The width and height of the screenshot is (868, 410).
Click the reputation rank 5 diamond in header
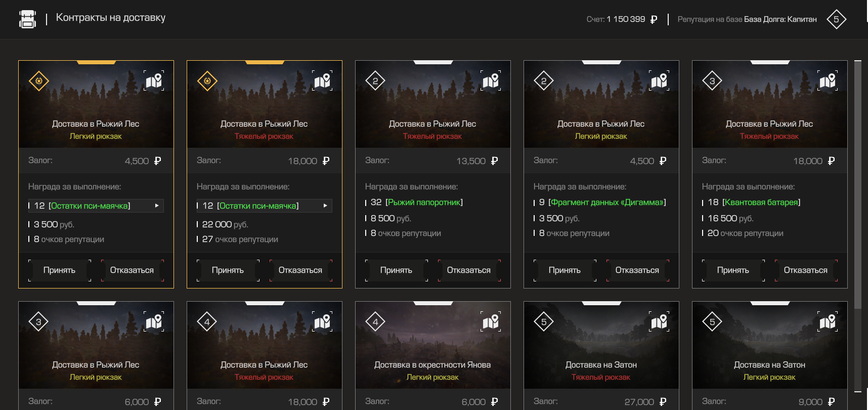point(836,19)
